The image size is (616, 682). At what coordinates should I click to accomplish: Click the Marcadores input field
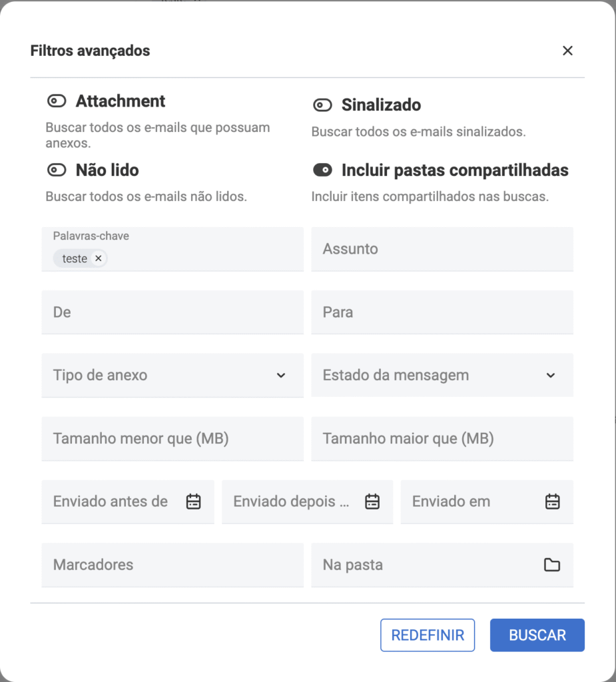click(x=172, y=565)
